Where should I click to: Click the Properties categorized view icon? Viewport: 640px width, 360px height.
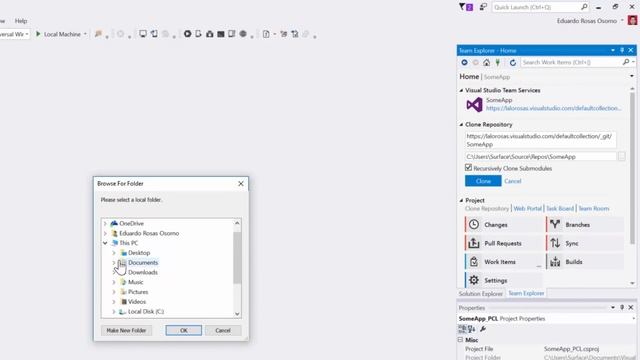coord(462,329)
